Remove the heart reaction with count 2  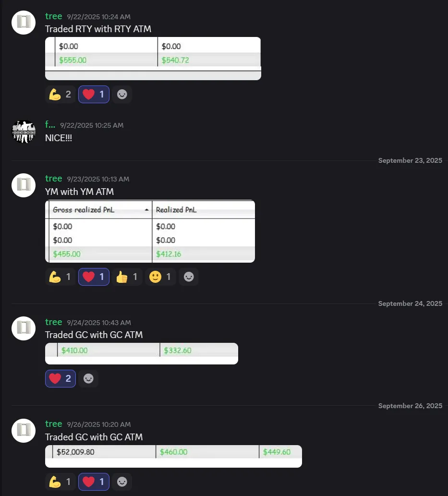pos(61,379)
